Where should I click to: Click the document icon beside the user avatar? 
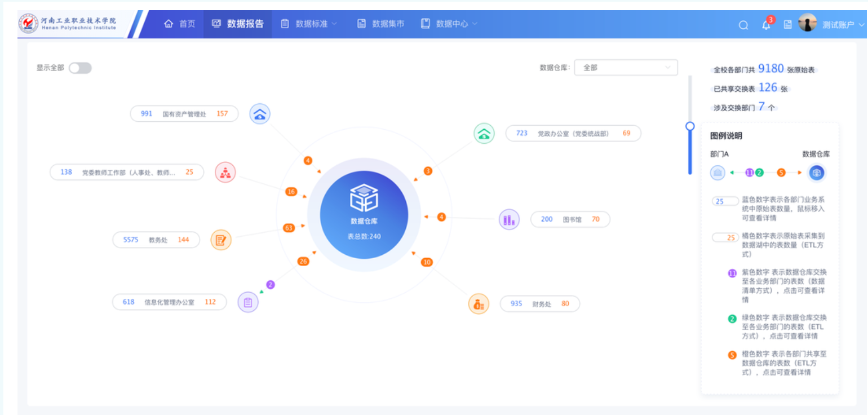pyautogui.click(x=787, y=25)
